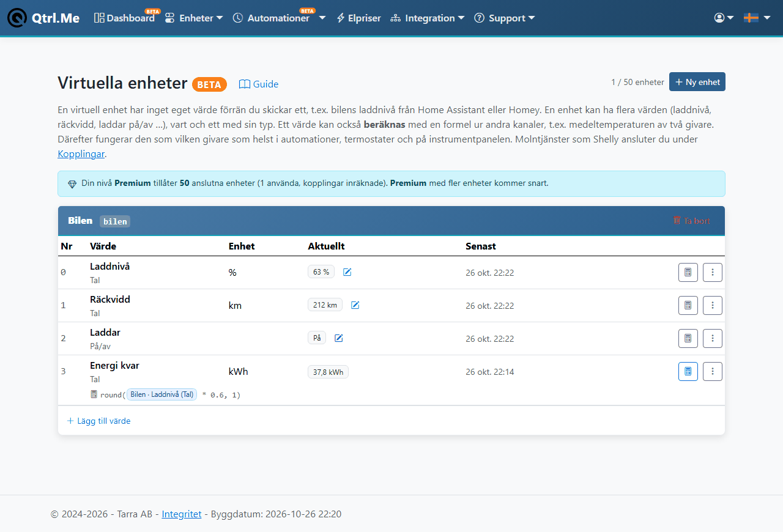
Task: Click the bilen identifier tag
Action: [x=115, y=221]
